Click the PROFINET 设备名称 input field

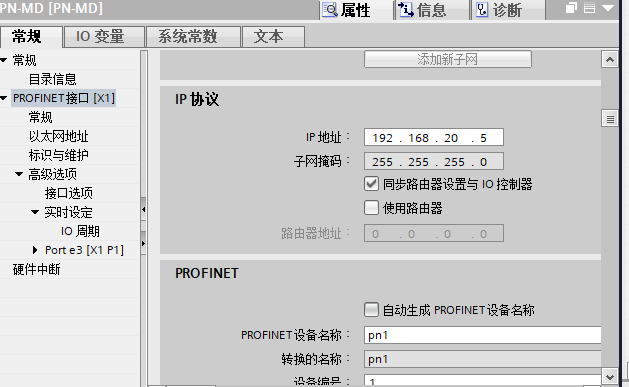(483, 335)
